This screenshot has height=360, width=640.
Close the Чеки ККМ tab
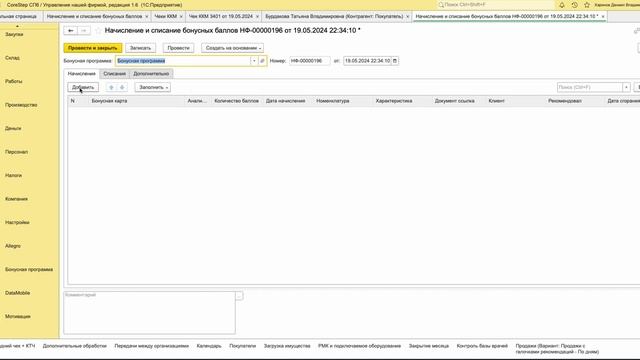[181, 16]
